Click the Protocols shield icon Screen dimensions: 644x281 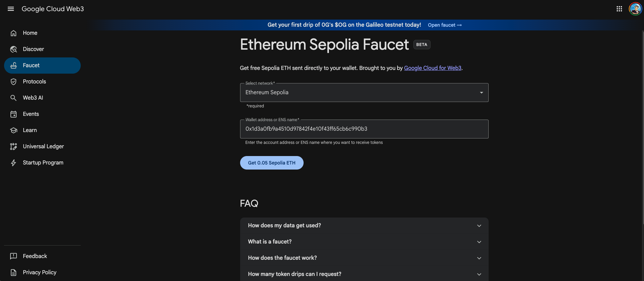point(14,81)
